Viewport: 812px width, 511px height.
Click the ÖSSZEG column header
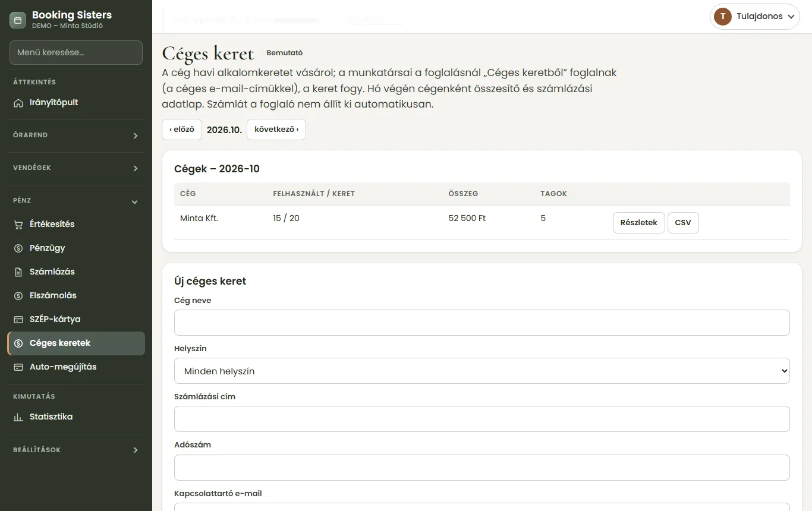[x=463, y=194]
